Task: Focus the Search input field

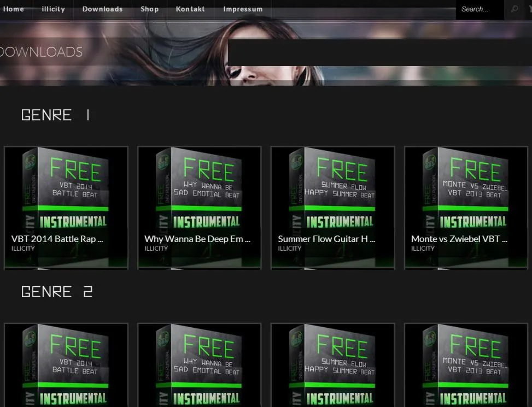Action: [480, 9]
